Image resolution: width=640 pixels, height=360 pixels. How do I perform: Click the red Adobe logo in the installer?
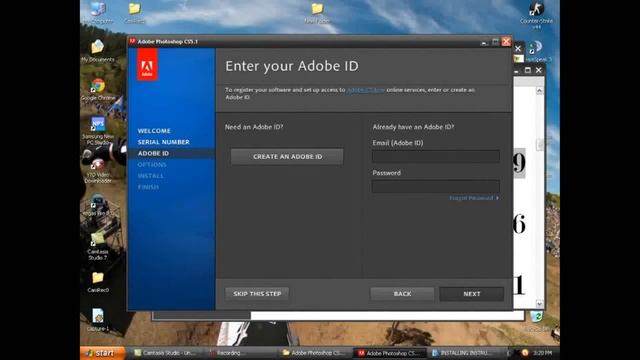tap(147, 65)
